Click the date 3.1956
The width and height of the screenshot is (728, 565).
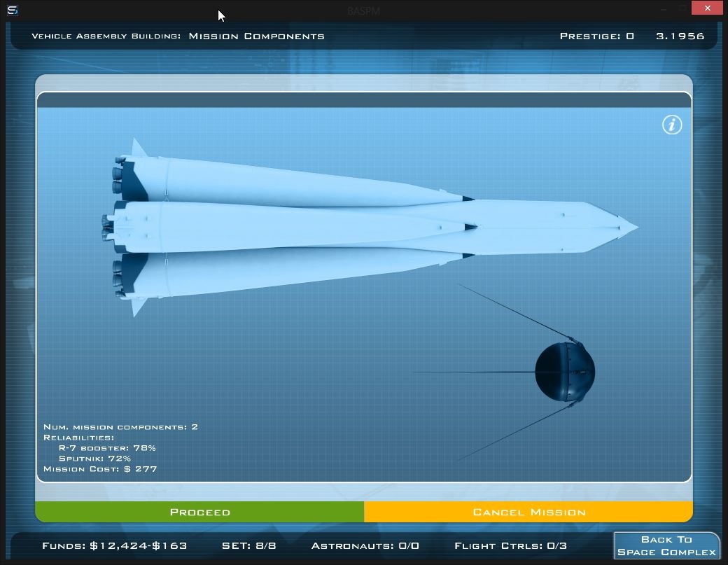[x=680, y=36]
